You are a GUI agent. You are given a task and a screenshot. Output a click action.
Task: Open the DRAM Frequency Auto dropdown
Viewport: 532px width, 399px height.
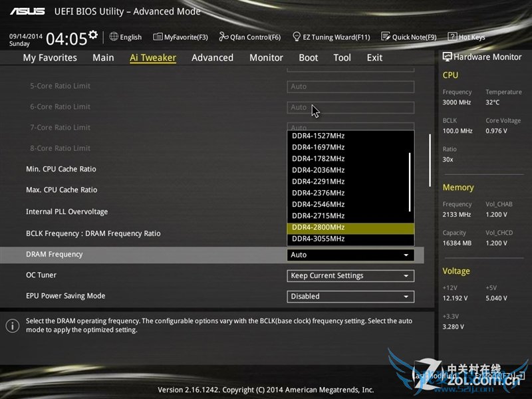click(x=350, y=255)
